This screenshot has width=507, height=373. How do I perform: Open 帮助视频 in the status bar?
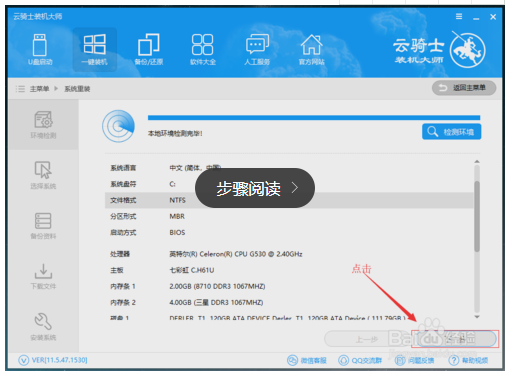point(468,360)
